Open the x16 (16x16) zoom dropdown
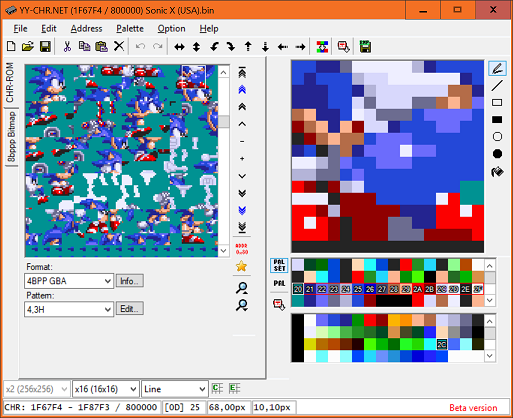Image resolution: width=513 pixels, height=418 pixels. point(105,389)
